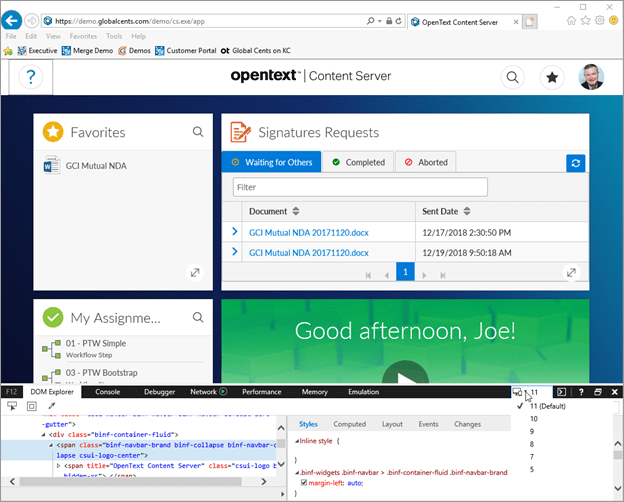Select document mode 11 (Default)
The image size is (624, 502).
pos(548,406)
